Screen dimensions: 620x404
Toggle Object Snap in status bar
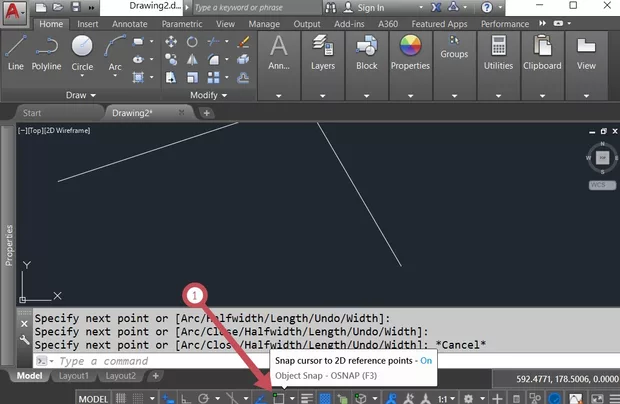pyautogui.click(x=279, y=398)
